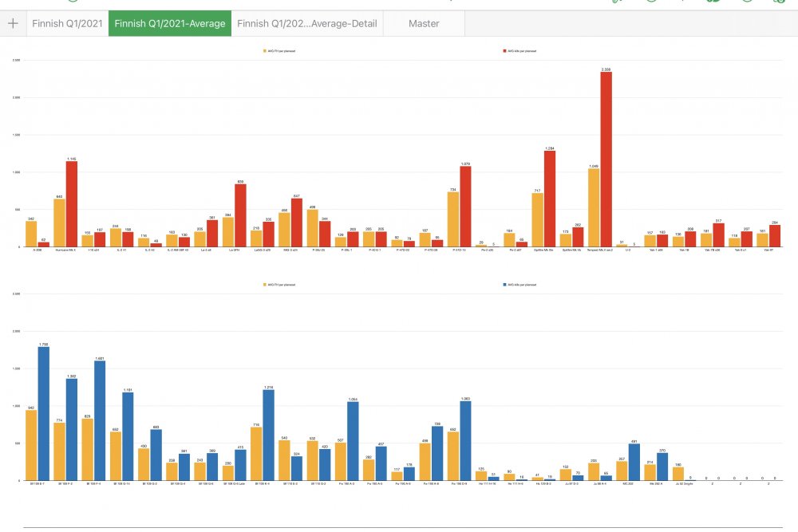This screenshot has height=532, width=798.
Task: Select the orange Tempest bar labeled 1,049
Action: [x=594, y=207]
